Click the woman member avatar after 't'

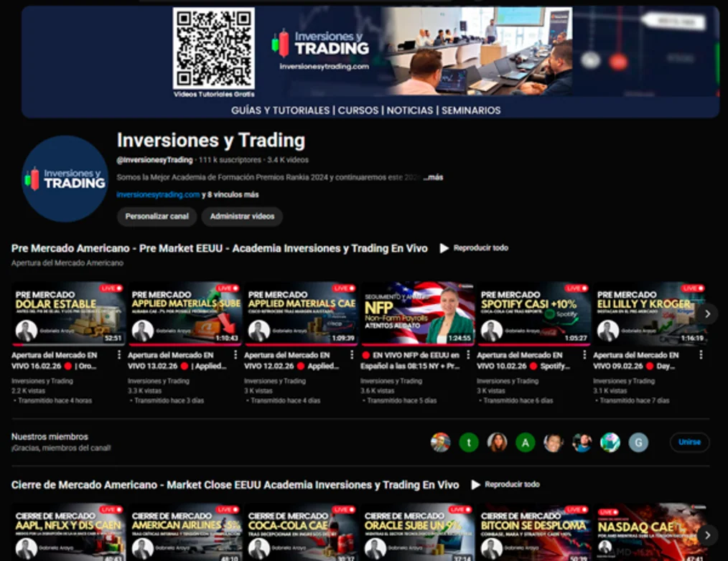point(498,443)
